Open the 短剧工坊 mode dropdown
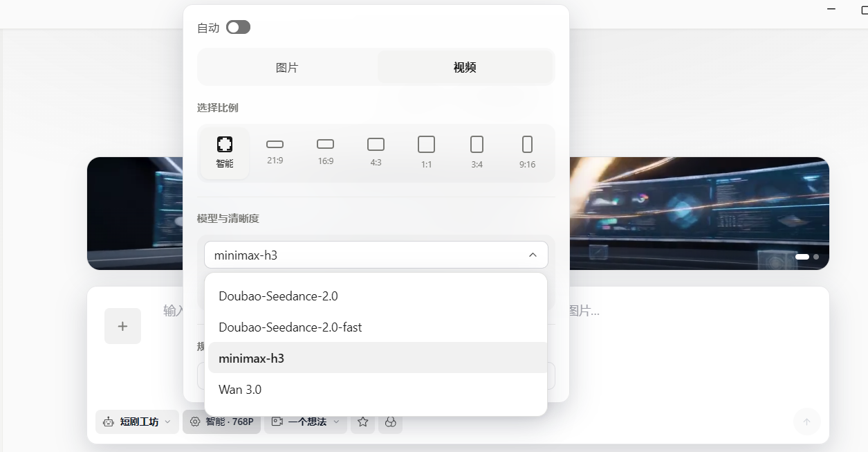The width and height of the screenshot is (868, 452). 137,422
